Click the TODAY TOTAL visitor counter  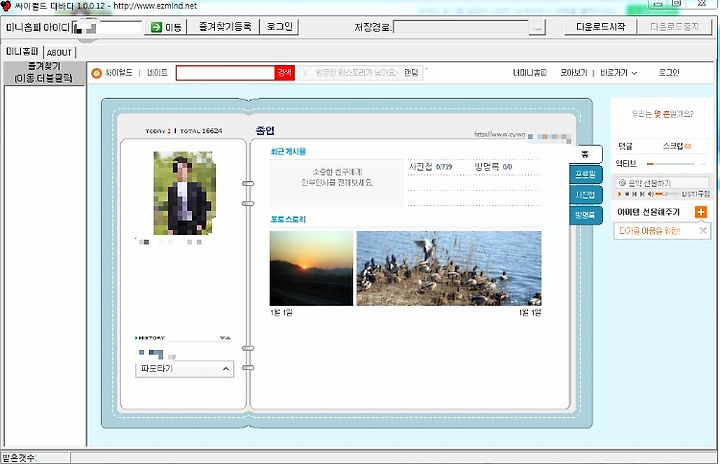pos(184,131)
